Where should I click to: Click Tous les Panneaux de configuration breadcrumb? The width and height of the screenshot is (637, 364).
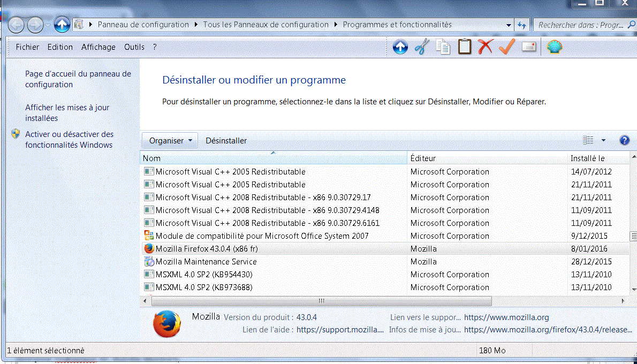(266, 25)
